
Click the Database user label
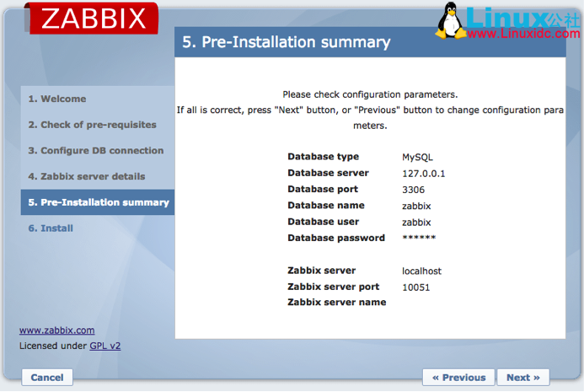324,222
